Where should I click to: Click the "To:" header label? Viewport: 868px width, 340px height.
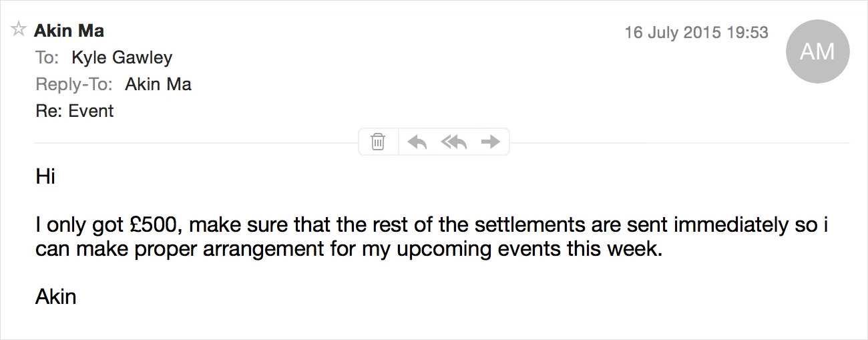[48, 58]
